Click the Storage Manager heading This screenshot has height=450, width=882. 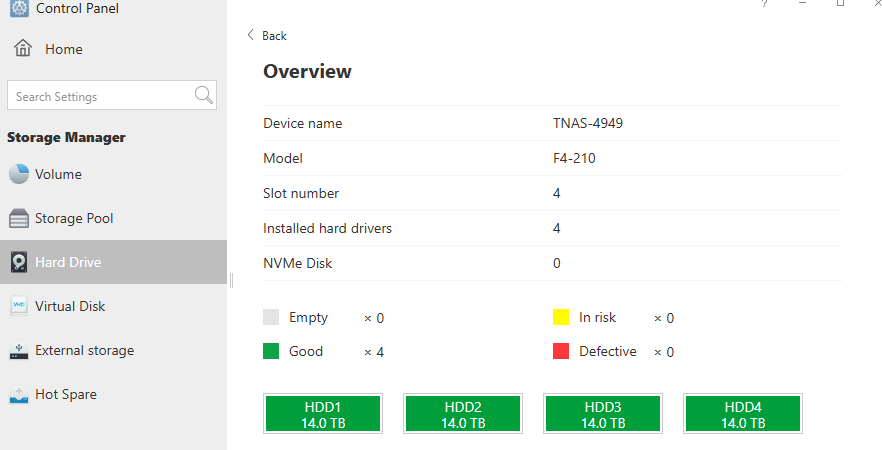point(66,137)
